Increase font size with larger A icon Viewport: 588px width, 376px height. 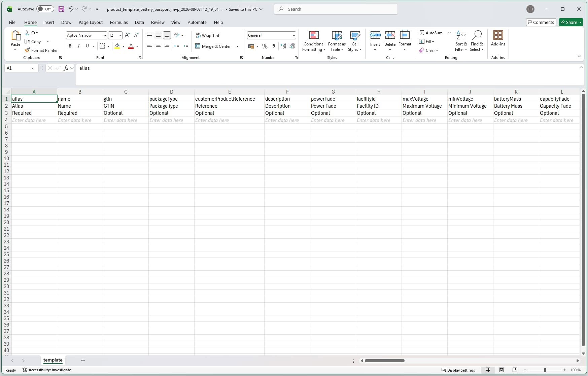pos(127,35)
